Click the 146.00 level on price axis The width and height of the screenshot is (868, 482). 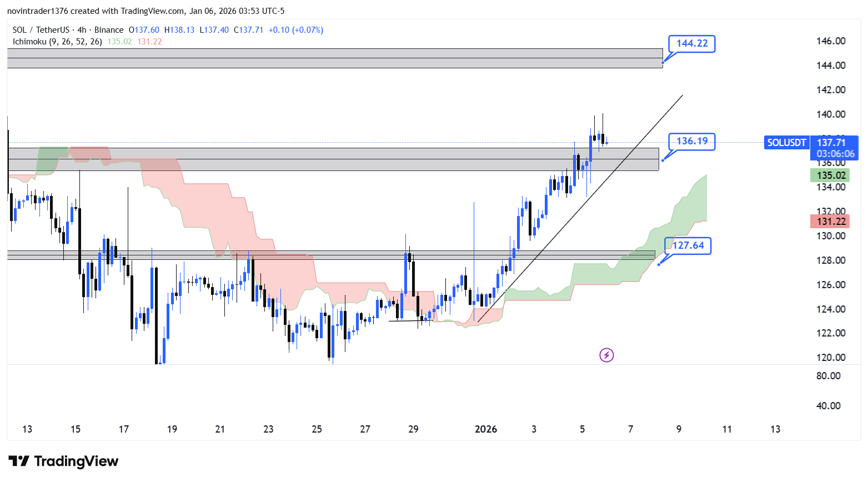pos(831,41)
